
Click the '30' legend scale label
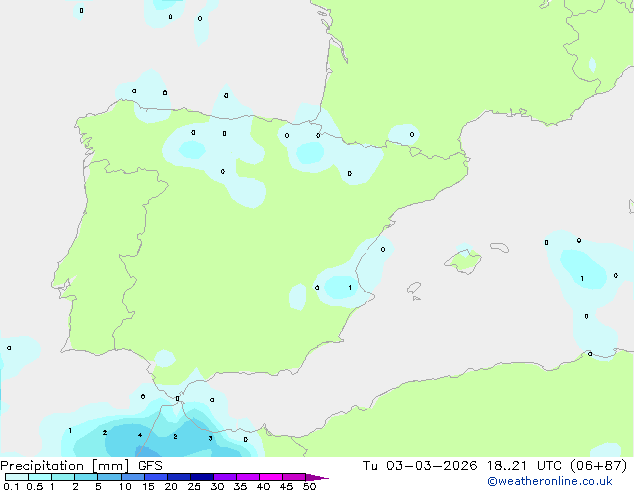pos(217,486)
